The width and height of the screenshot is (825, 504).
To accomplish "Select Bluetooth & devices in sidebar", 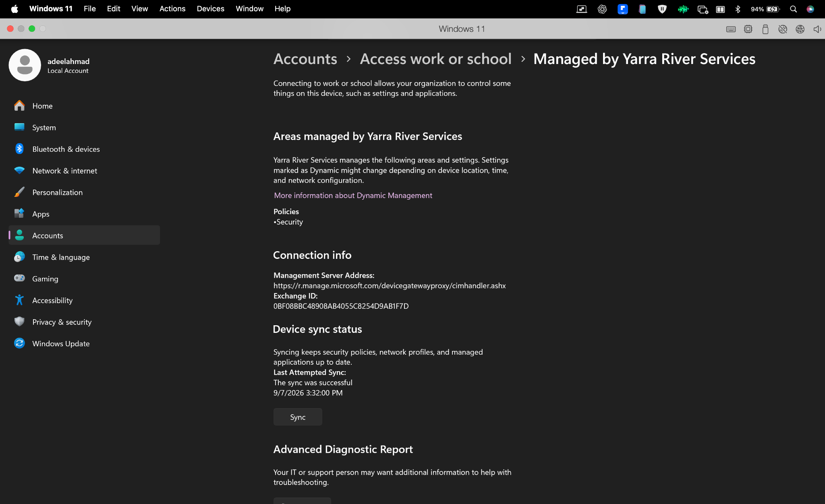I will click(x=84, y=149).
